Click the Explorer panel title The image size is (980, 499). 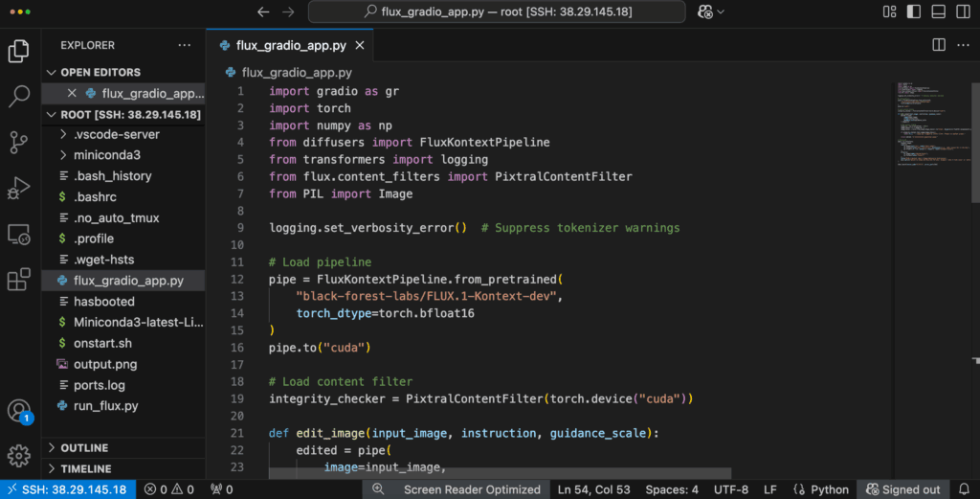tap(87, 45)
